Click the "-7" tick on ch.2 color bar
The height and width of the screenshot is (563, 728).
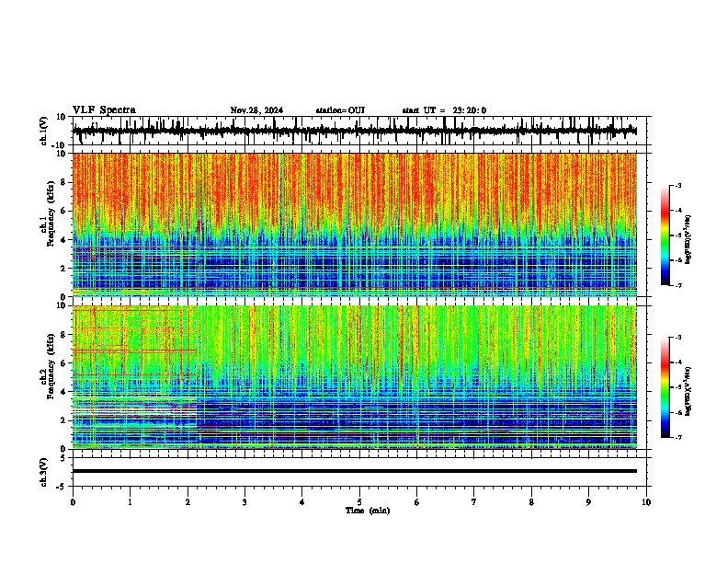tap(678, 437)
